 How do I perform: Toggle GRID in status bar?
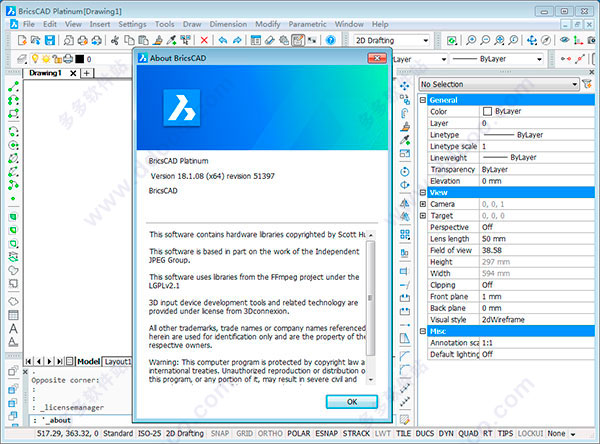[245, 433]
